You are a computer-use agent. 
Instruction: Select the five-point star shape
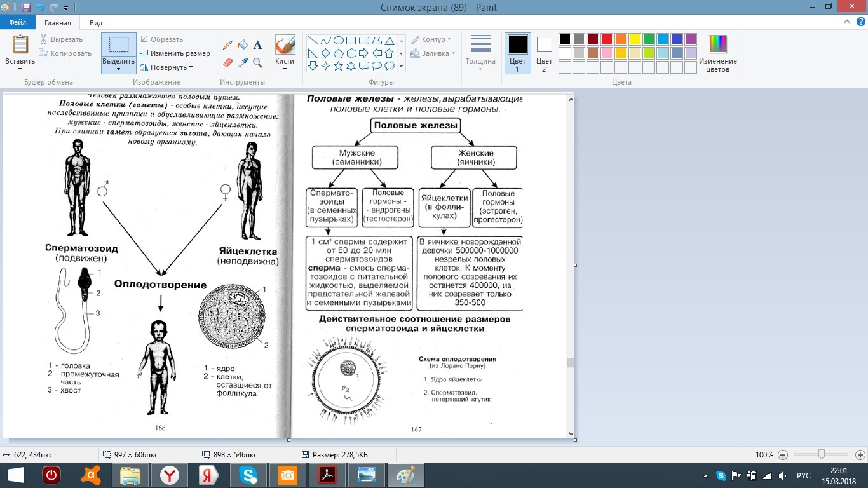(338, 66)
